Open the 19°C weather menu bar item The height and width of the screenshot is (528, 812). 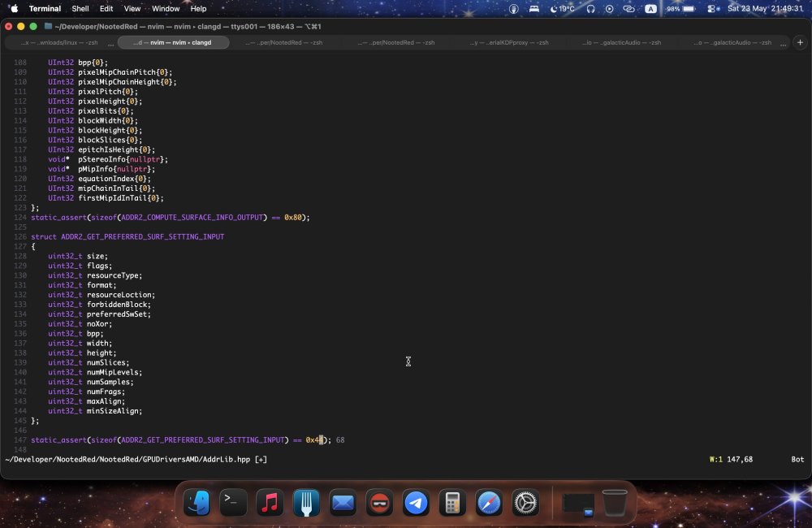(x=563, y=9)
